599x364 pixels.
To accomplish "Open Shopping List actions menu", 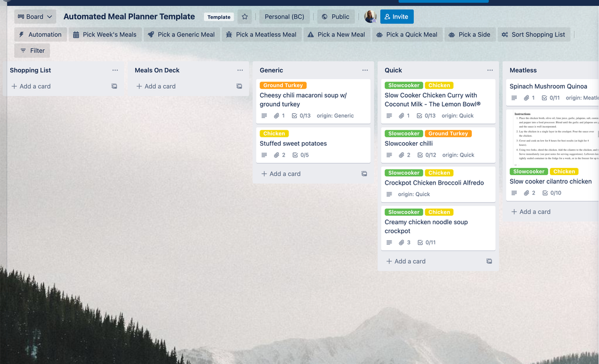I will tap(115, 70).
